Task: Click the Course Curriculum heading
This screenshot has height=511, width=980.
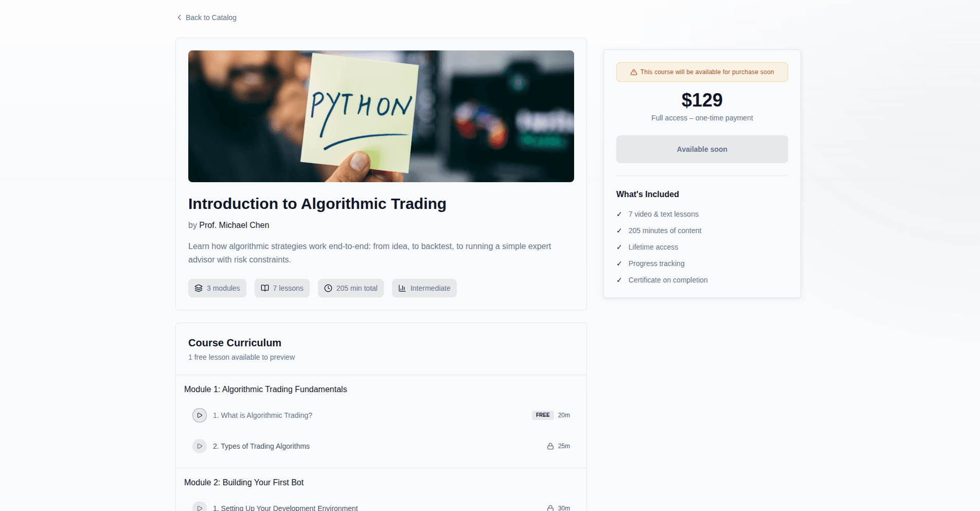Action: (235, 343)
